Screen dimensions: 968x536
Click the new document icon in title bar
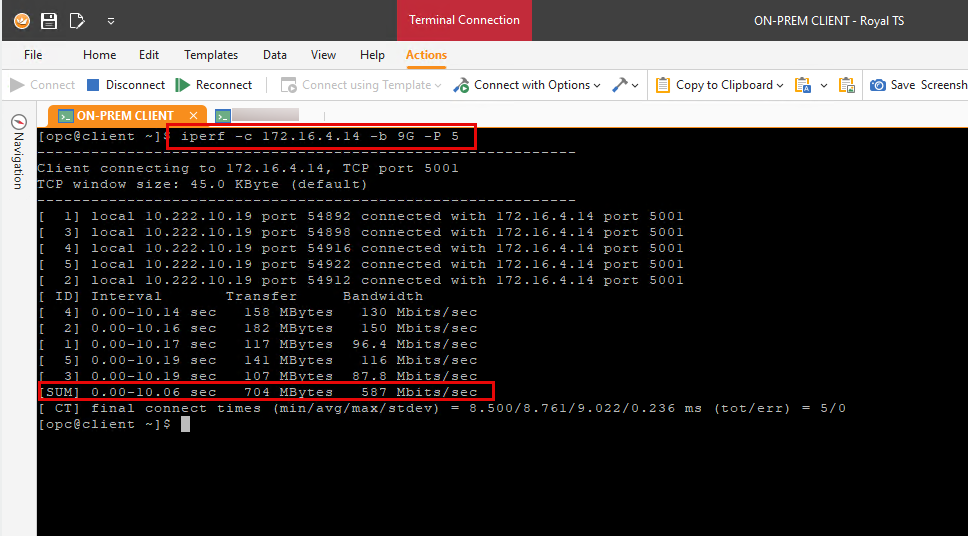[77, 20]
